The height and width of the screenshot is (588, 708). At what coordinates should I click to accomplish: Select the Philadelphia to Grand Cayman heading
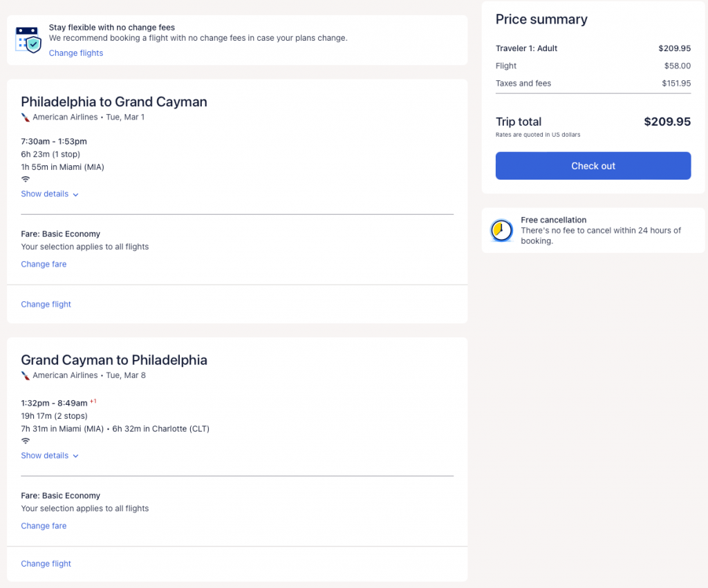[x=114, y=102]
